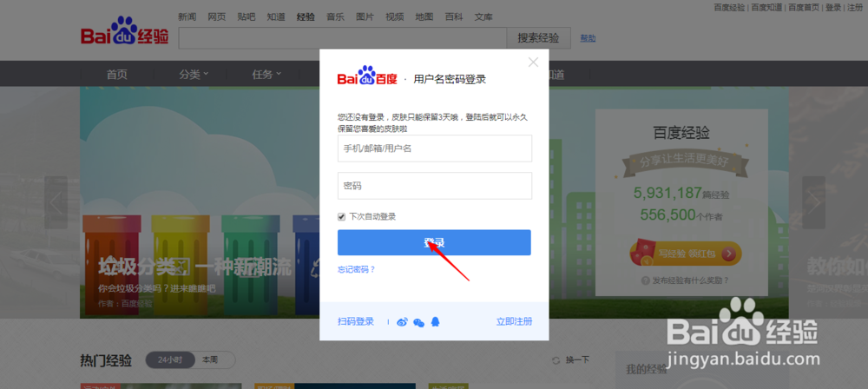
Task: Open 新闻 in top menu
Action: click(x=187, y=16)
